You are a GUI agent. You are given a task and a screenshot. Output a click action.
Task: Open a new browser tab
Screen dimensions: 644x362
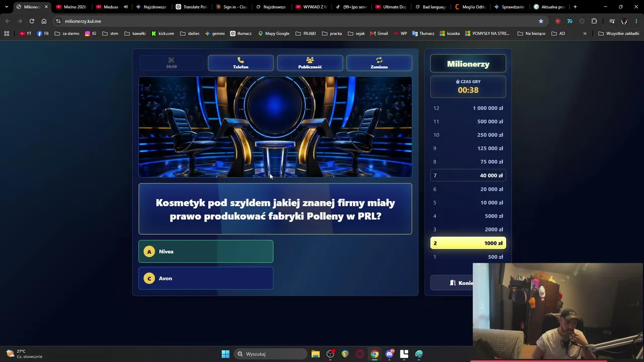click(x=575, y=7)
